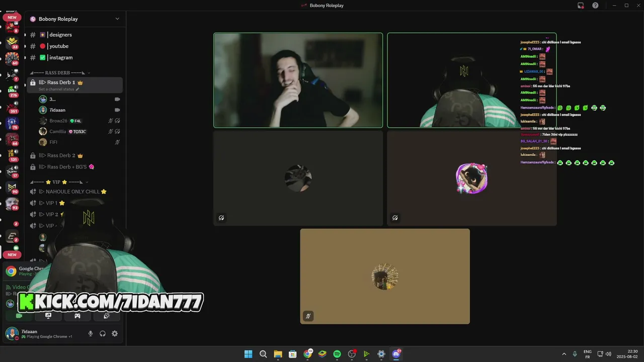Click the server icon with badge 33
The image size is (644, 362).
click(12, 42)
